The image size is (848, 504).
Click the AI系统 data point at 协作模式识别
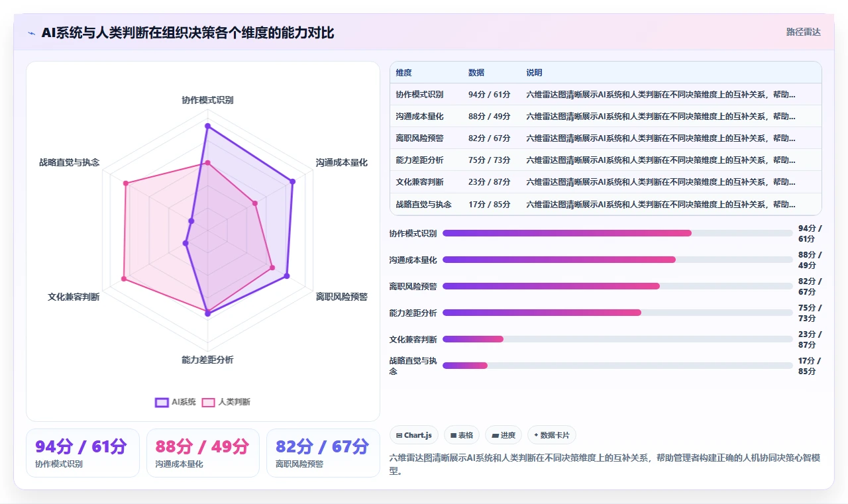click(207, 126)
